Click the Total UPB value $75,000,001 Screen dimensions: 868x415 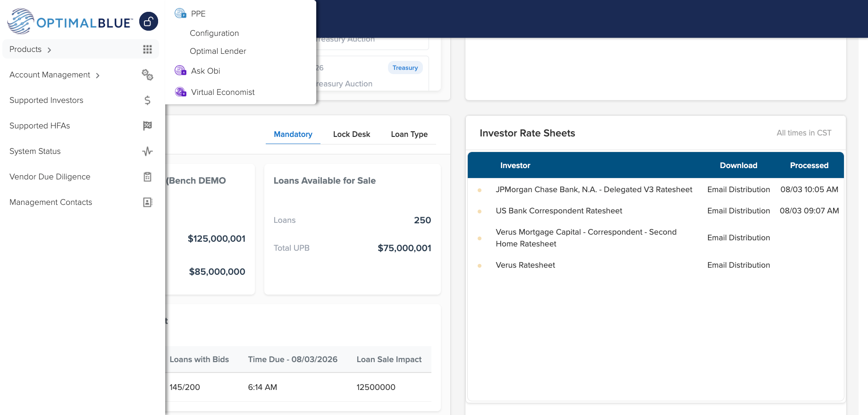pos(405,248)
